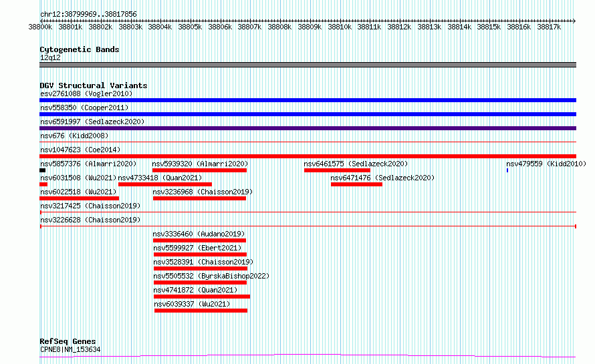Click the DGV Structural Variants track title
Screen dimensions: 595x364
click(x=94, y=85)
